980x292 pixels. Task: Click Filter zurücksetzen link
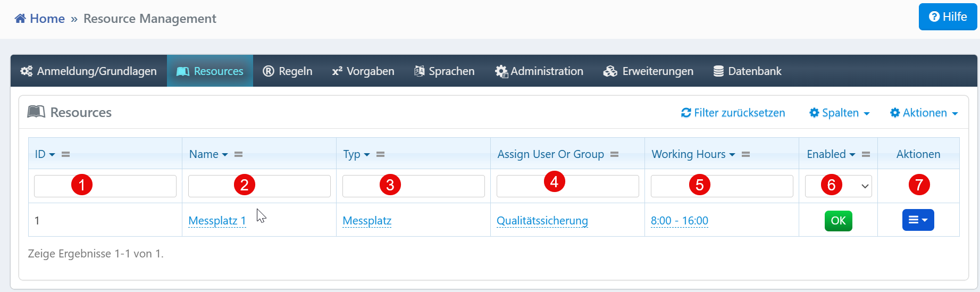tap(733, 113)
